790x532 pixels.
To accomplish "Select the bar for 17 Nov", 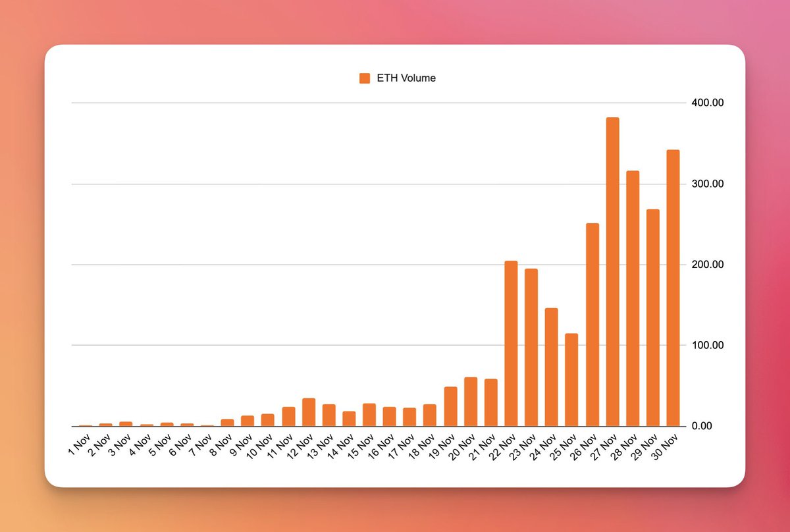I will click(409, 417).
